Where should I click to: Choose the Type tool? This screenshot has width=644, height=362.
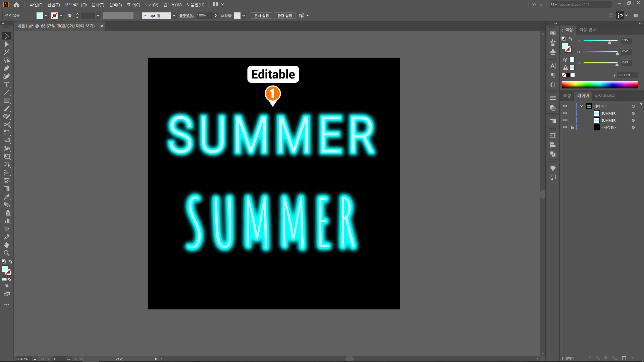click(x=6, y=84)
